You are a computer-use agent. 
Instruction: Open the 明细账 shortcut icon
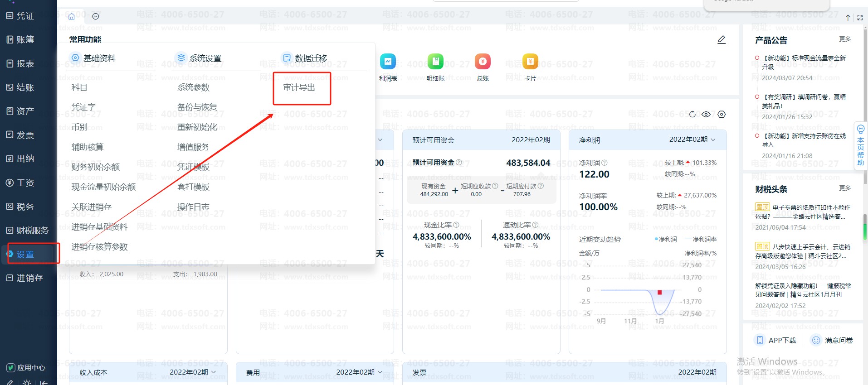coord(435,62)
